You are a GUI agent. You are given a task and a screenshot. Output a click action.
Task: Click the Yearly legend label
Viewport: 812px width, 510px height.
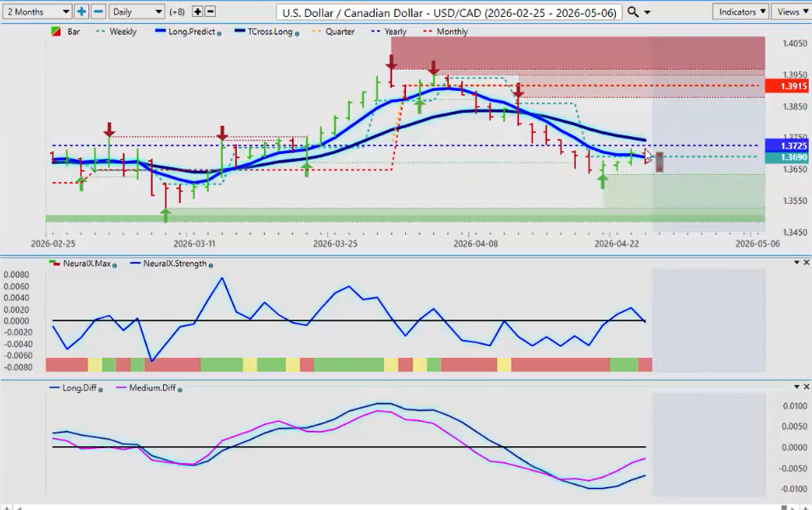[395, 31]
